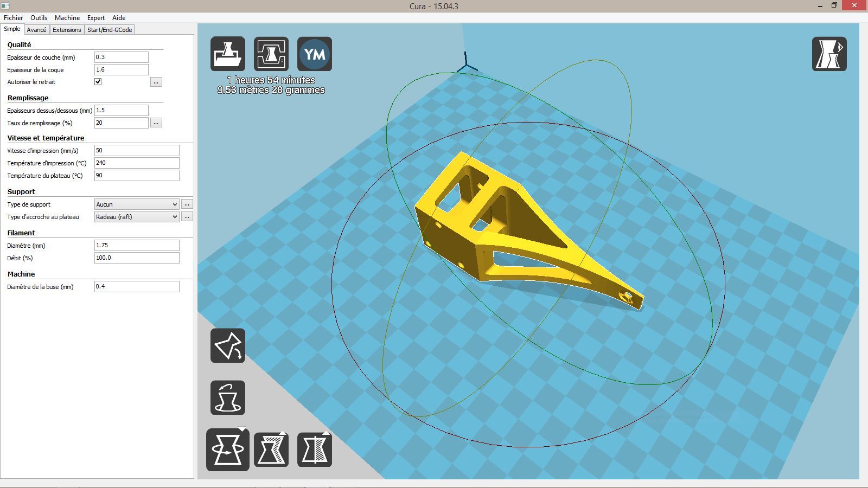Click the '1 heures 54 minutes' print estimate
Image resolution: width=868 pixels, height=488 pixels.
(271, 80)
